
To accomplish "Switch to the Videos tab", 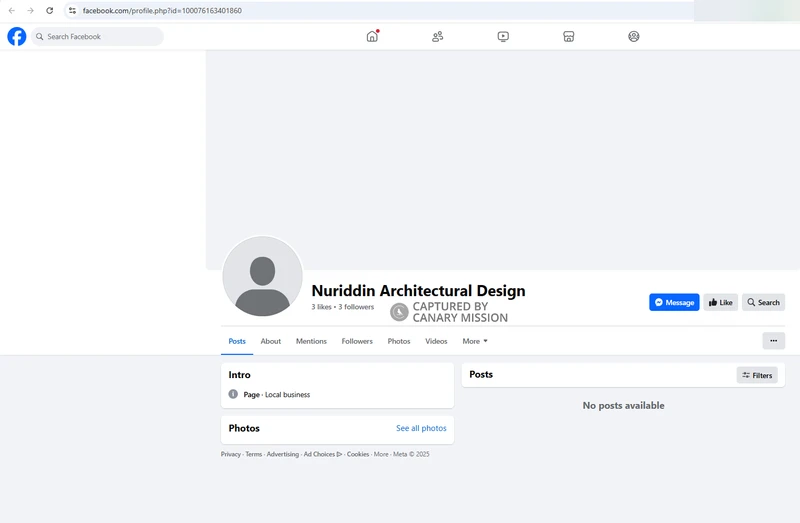I will click(x=436, y=341).
